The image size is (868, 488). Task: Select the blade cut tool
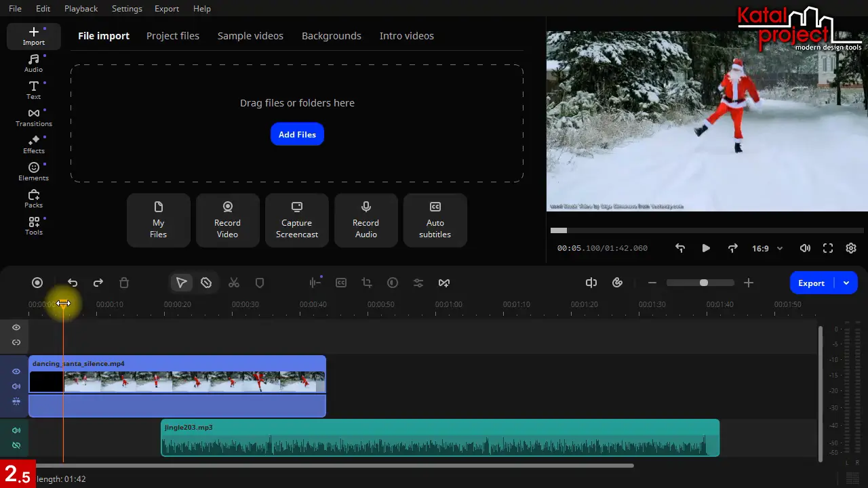[x=206, y=283]
